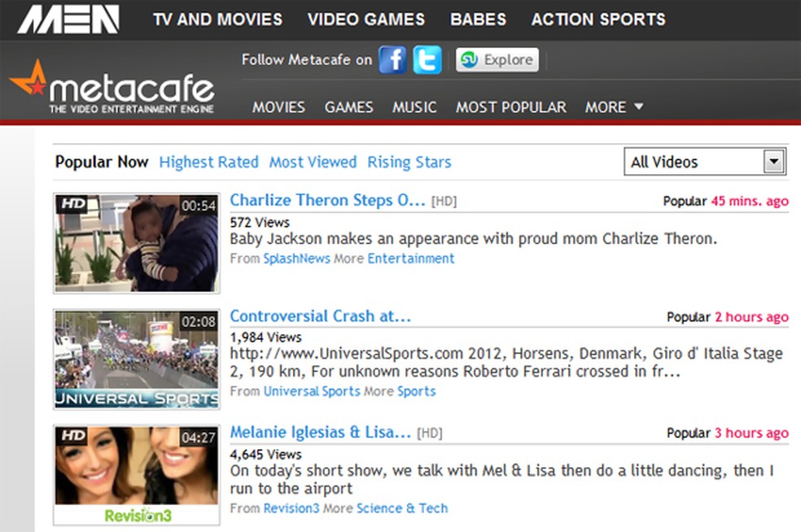The height and width of the screenshot is (532, 801).
Task: Click 'Follow Metacafe on' text
Action: 307,59
